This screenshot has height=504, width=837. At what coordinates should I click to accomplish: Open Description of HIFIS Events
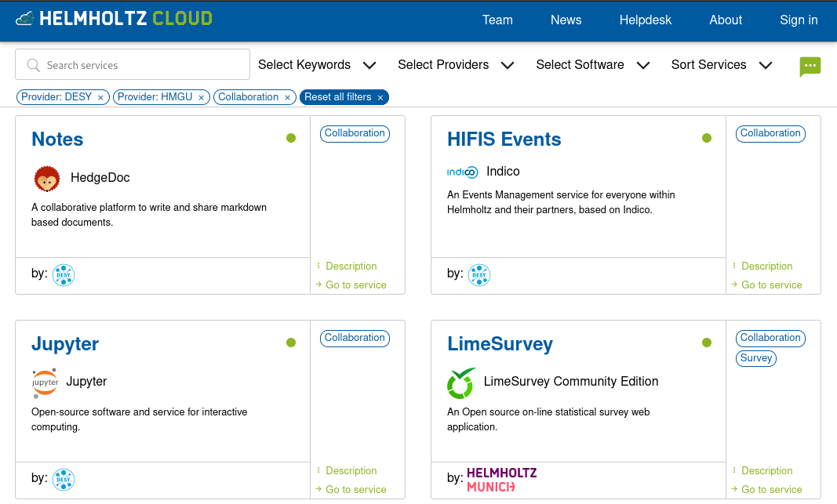coord(766,267)
